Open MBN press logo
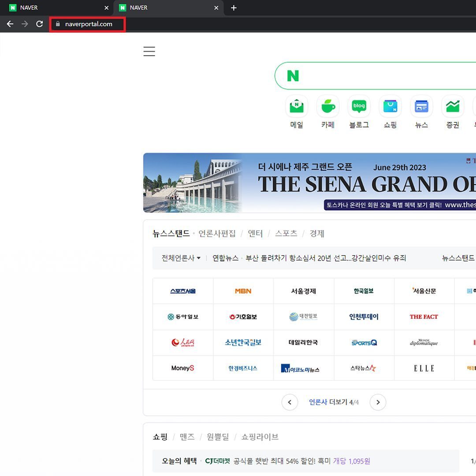Viewport: 476px width, 476px height. click(x=243, y=291)
